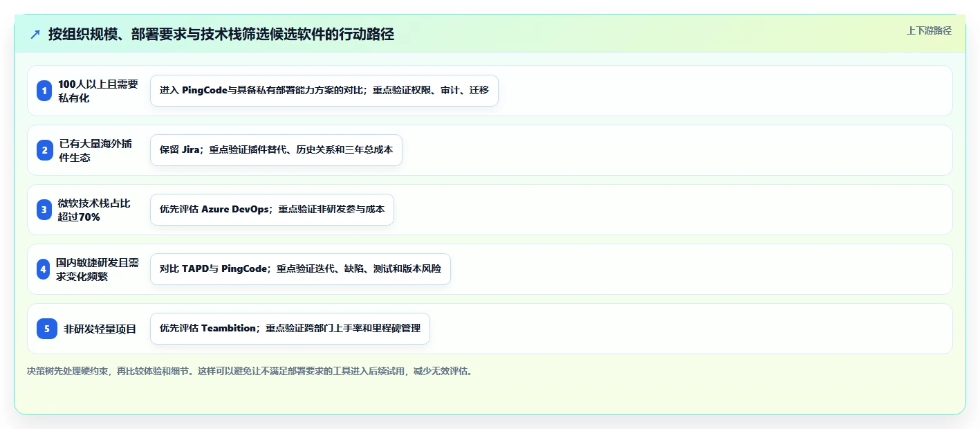980x429 pixels.
Task: Click the condition 非研发轻量项目
Action: [100, 329]
